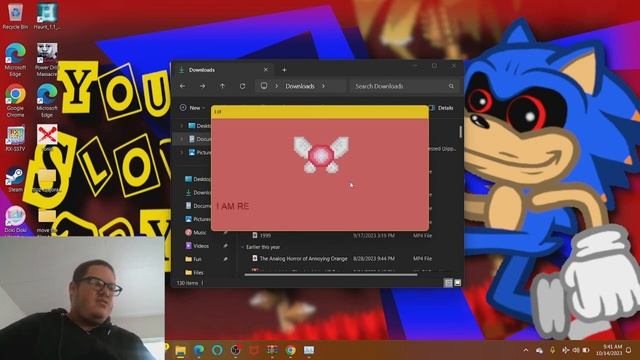Open chevron after Downloads in address bar
Image resolution: width=640 pixels, height=360 pixels.
click(323, 86)
